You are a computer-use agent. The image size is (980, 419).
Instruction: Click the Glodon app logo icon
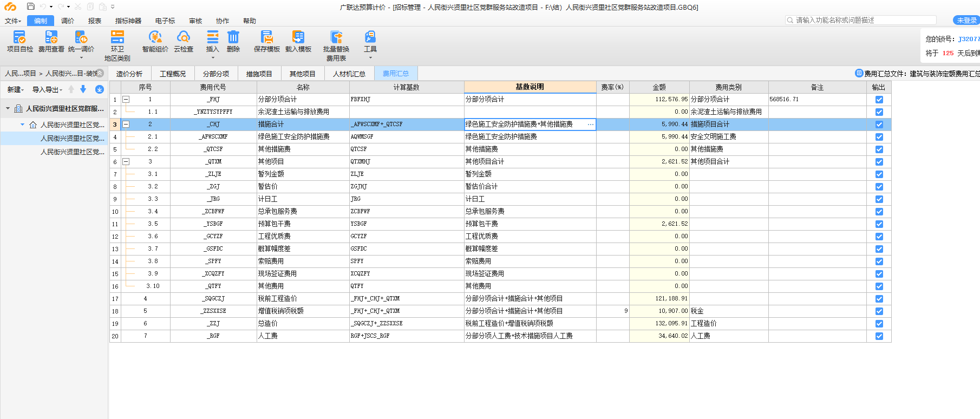pos(10,6)
